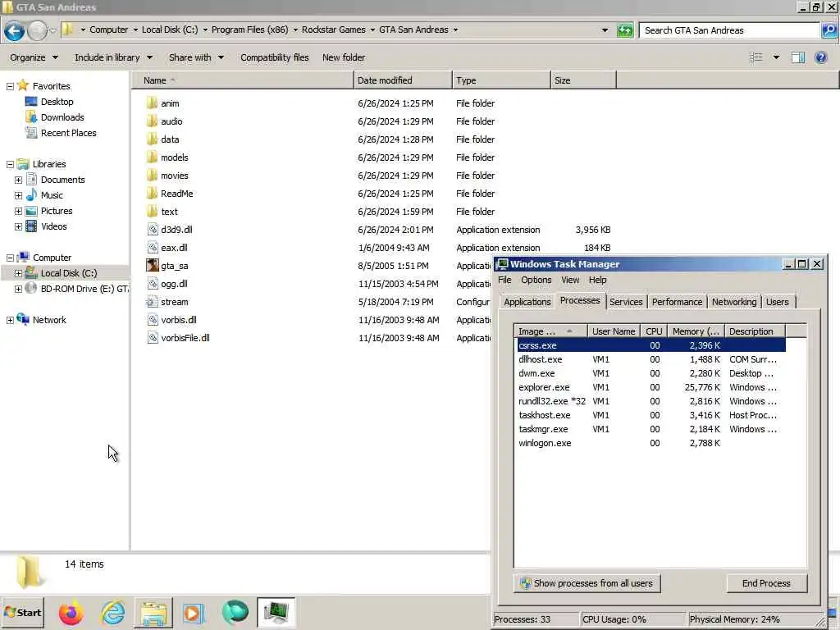Select the explorer.exe process row

650,387
